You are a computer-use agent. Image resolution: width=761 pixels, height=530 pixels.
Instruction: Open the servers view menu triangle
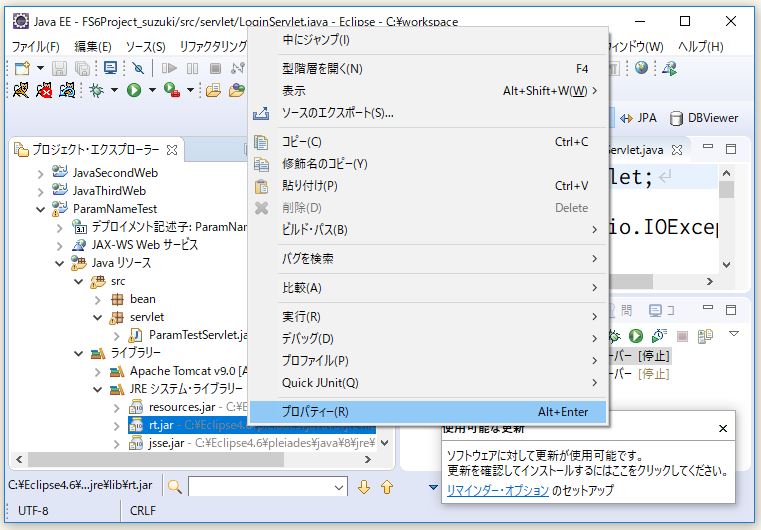[734, 333]
